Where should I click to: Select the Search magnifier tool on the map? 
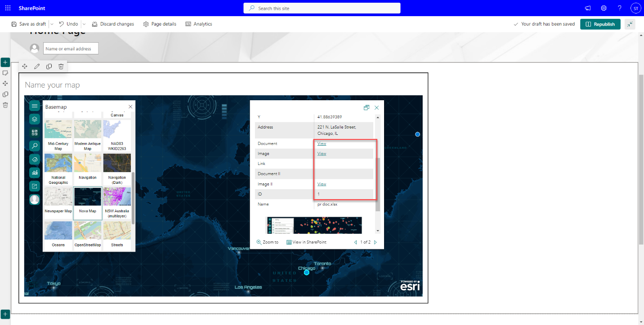(35, 146)
